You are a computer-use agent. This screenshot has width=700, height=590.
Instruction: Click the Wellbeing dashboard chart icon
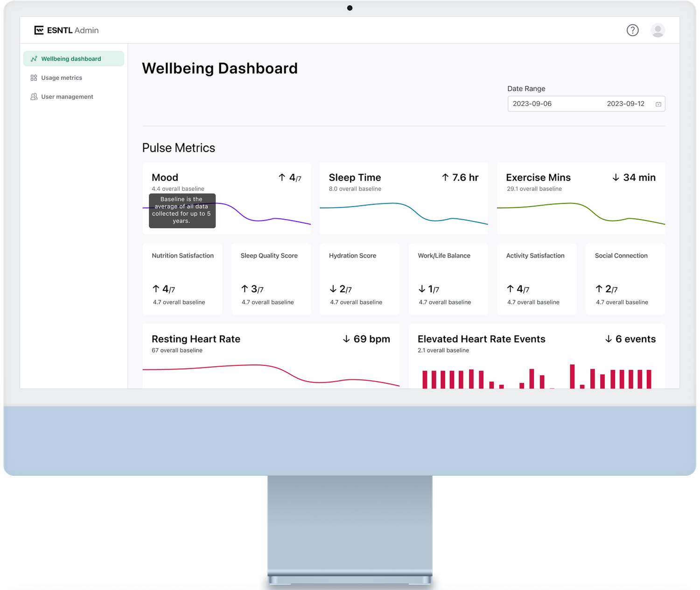34,59
